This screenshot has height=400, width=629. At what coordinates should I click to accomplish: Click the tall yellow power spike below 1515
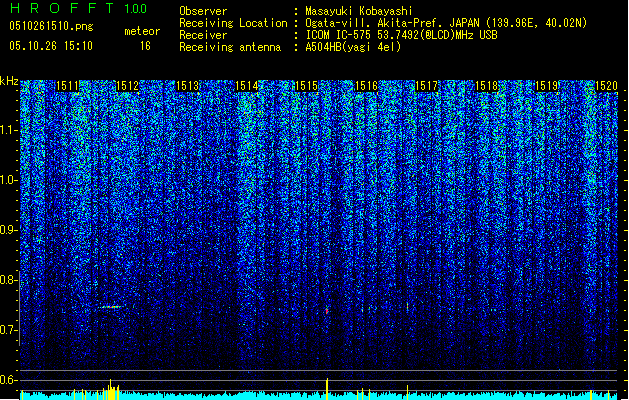pos(327,388)
